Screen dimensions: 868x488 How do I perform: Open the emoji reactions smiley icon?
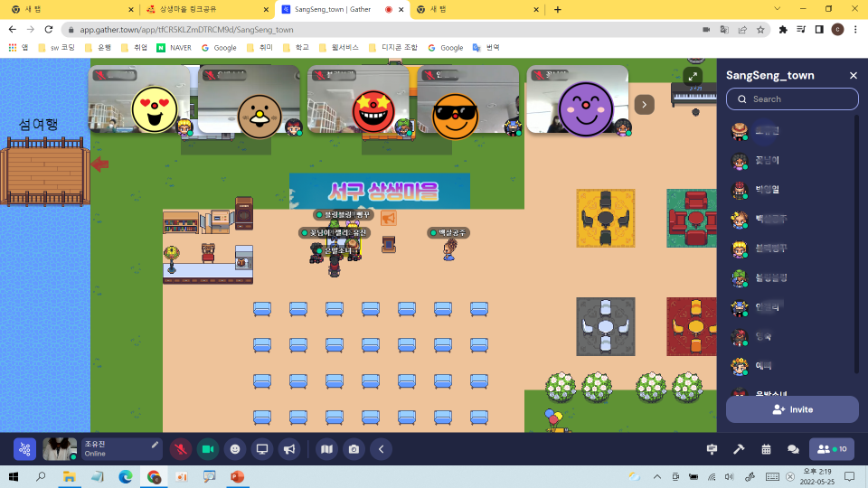click(235, 449)
